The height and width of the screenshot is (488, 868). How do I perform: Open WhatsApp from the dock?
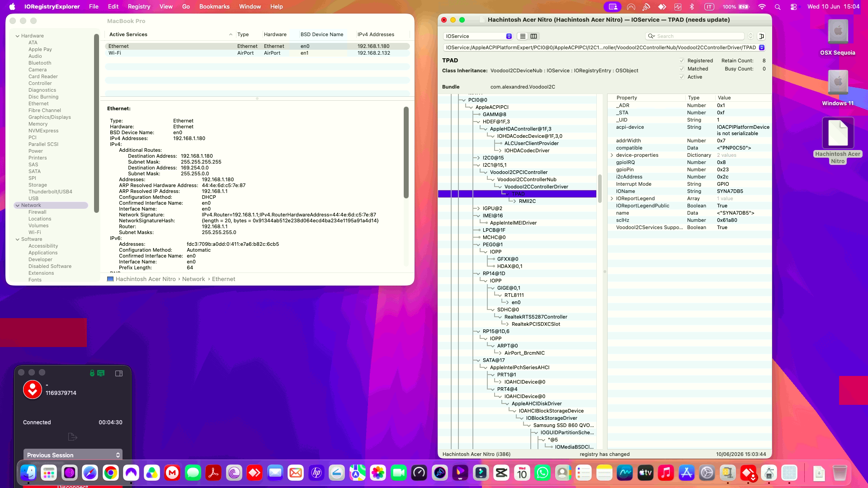coord(542,473)
